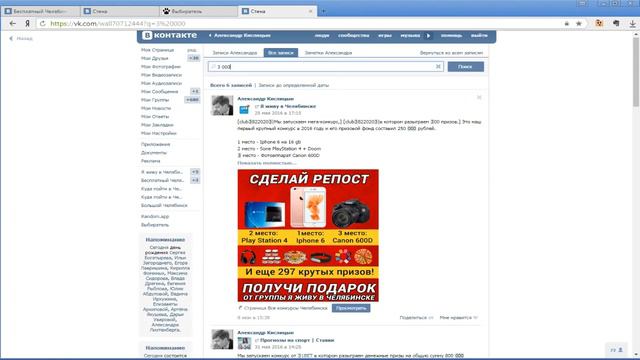640x360 pixels.
Task: Open the small group avatar under first post author
Action: tap(244, 109)
